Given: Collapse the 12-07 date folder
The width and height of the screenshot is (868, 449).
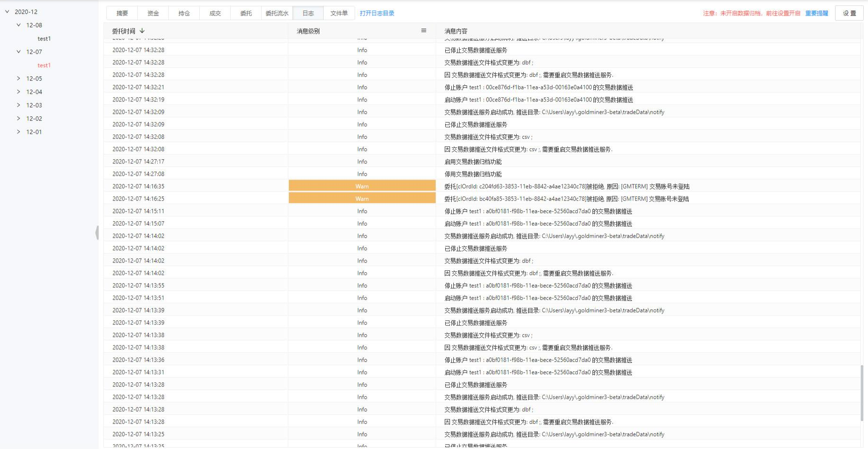Looking at the screenshot, I should click(19, 51).
